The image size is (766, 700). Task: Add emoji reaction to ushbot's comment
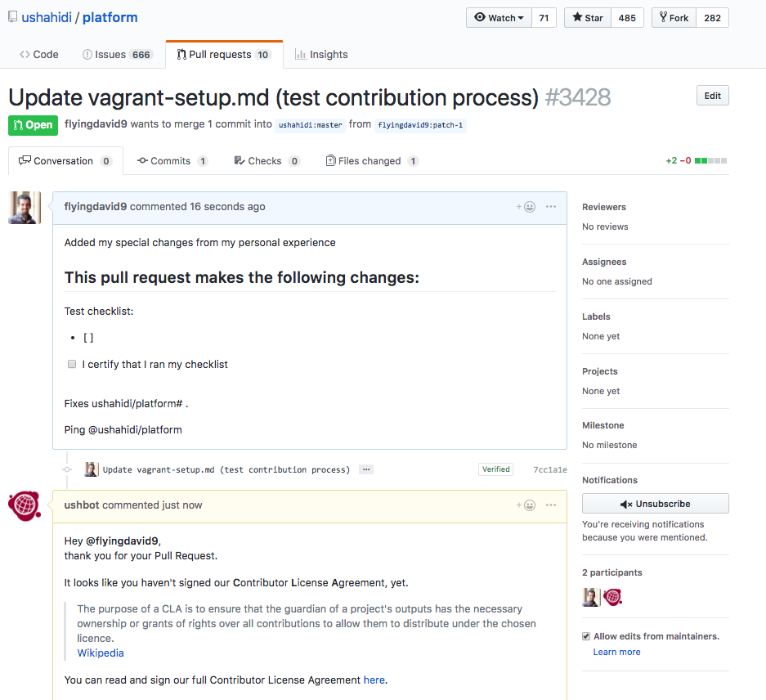[526, 505]
